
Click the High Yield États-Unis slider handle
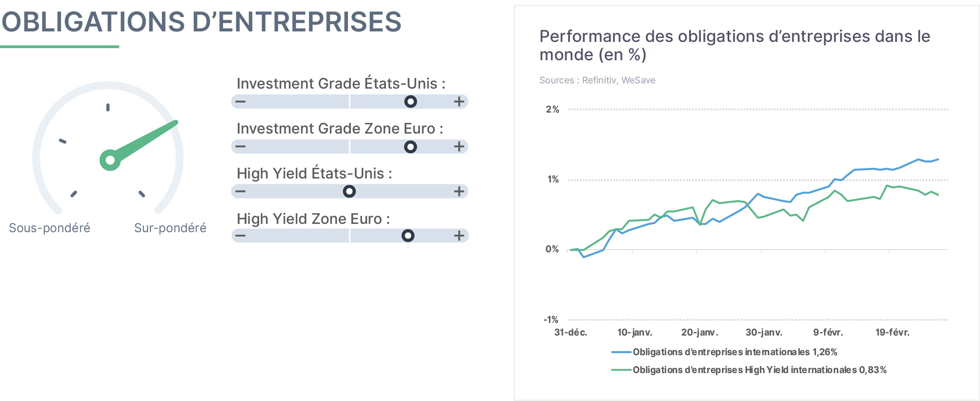(x=349, y=191)
